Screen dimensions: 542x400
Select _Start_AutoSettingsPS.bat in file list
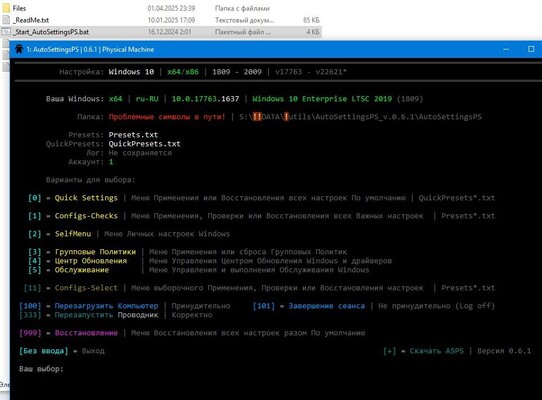(x=51, y=32)
